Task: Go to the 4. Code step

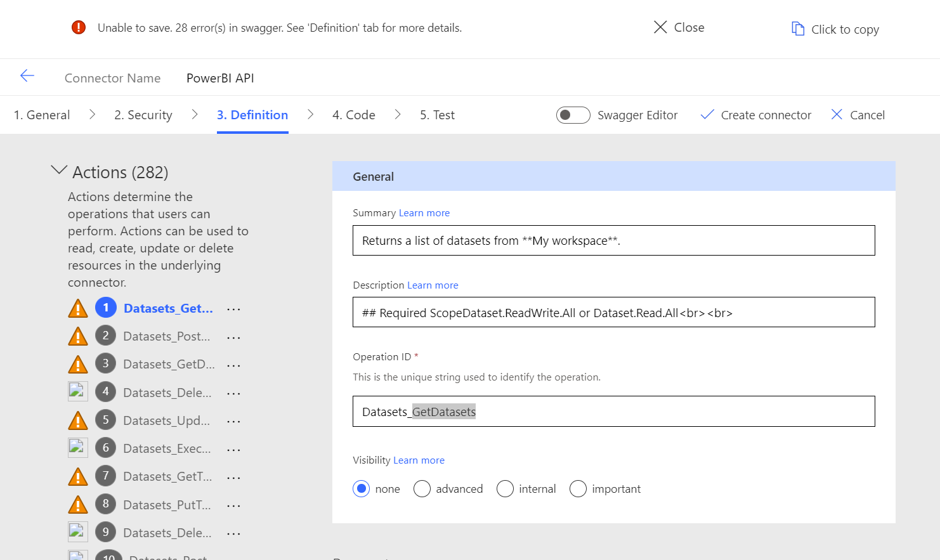Action: (354, 115)
